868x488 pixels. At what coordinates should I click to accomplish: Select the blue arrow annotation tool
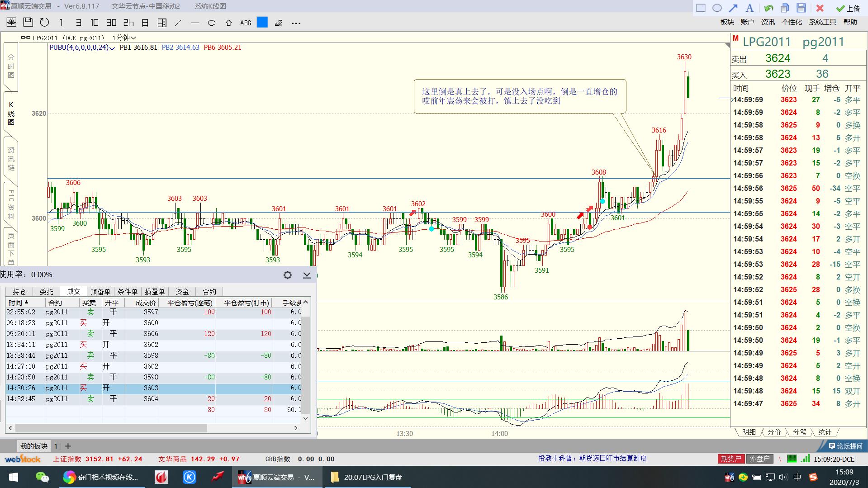coord(733,8)
